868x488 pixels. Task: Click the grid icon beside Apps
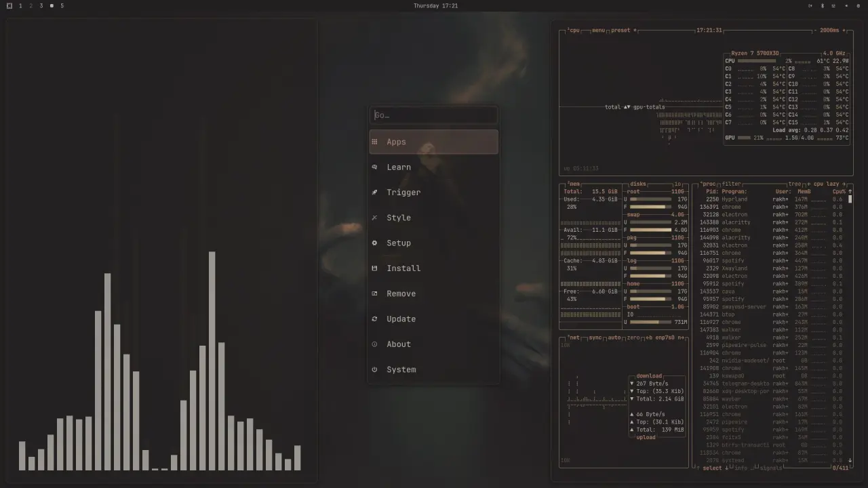(x=374, y=142)
